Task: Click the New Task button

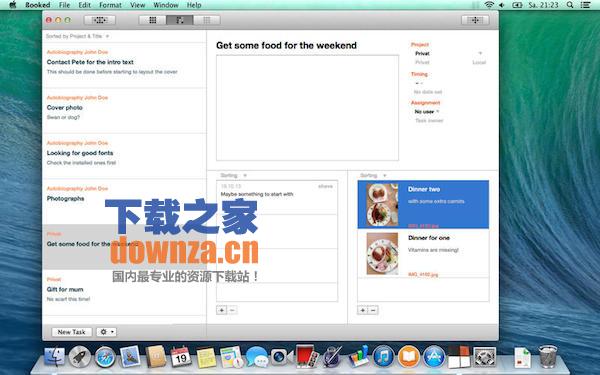Action: 72,332
